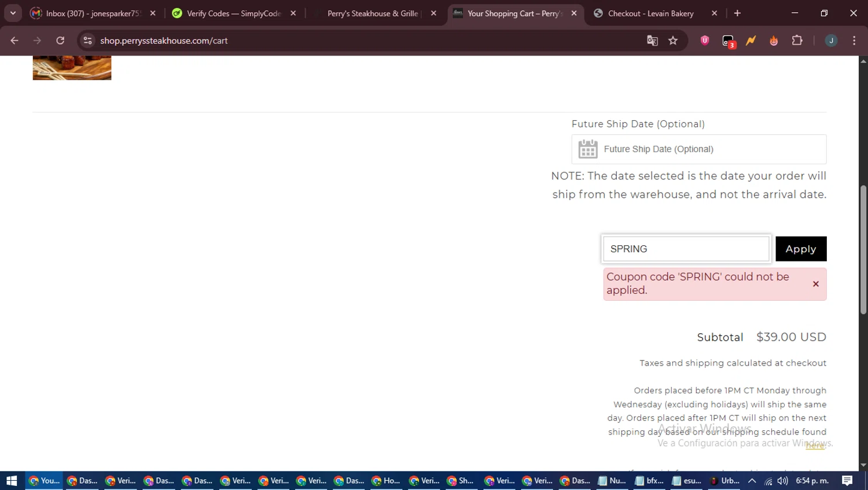The width and height of the screenshot is (868, 490).
Task: Expand the tab search dropdown
Action: click(13, 13)
